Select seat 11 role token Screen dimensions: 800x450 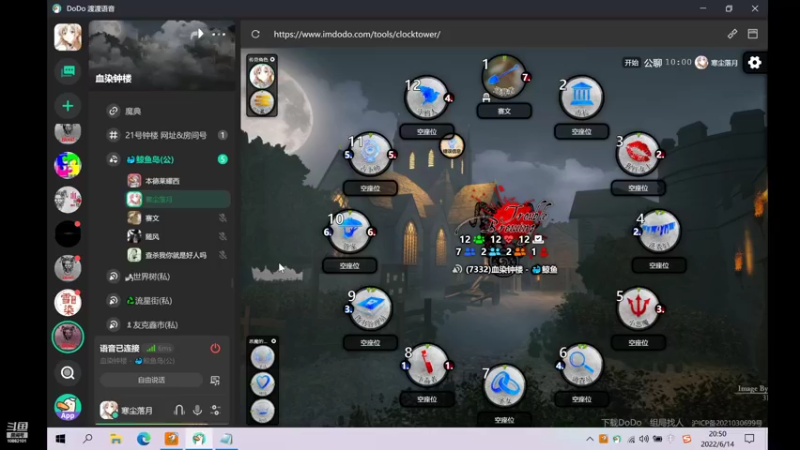[370, 154]
